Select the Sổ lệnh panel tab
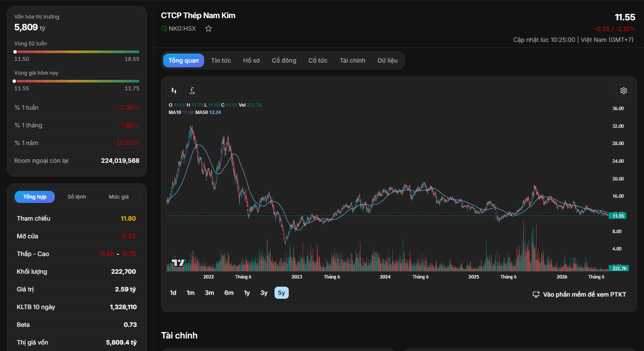The image size is (644, 351). point(77,197)
